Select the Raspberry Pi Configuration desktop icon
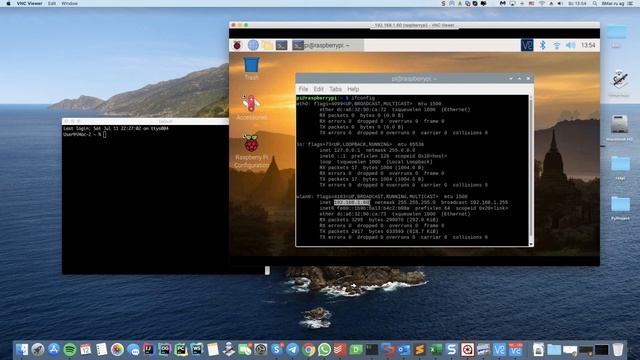 [251, 151]
